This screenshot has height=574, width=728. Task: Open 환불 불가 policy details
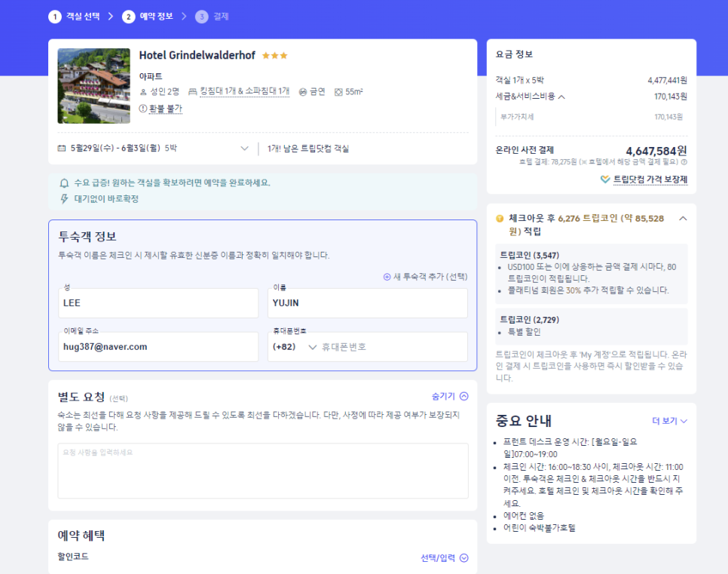coord(166,109)
